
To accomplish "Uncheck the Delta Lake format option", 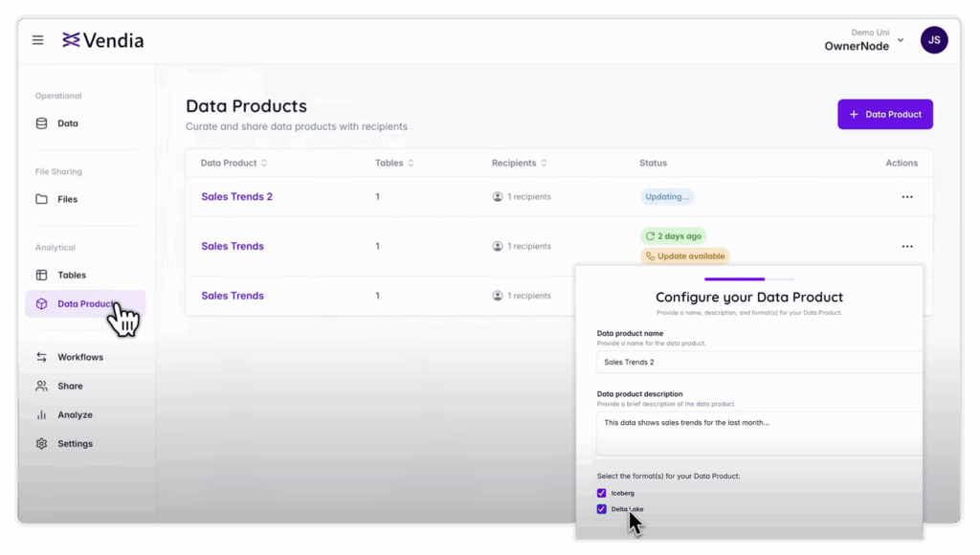I will [x=602, y=509].
